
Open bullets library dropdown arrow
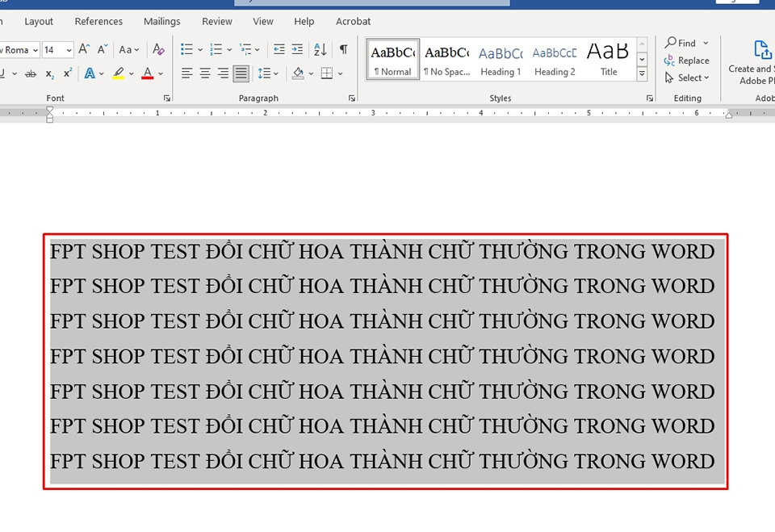[200, 49]
